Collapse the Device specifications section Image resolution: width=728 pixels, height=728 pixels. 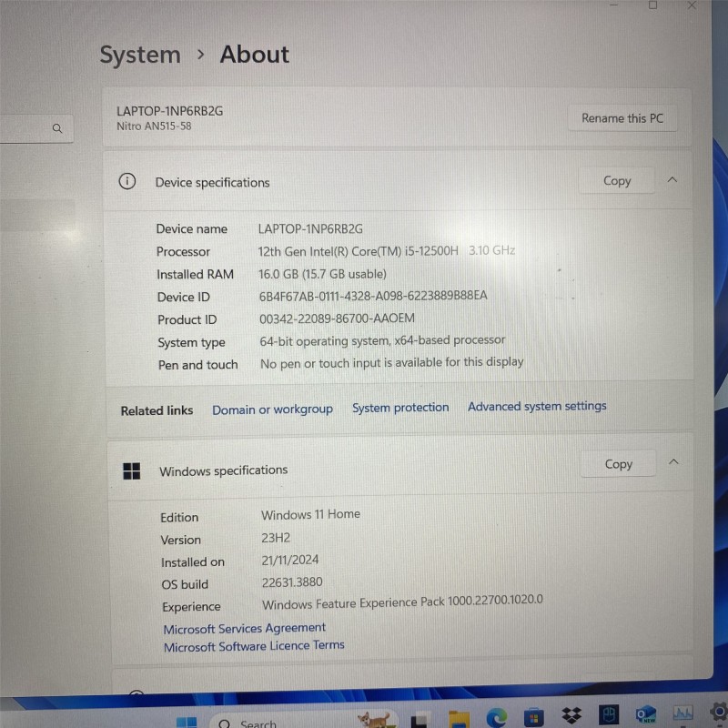(x=672, y=180)
